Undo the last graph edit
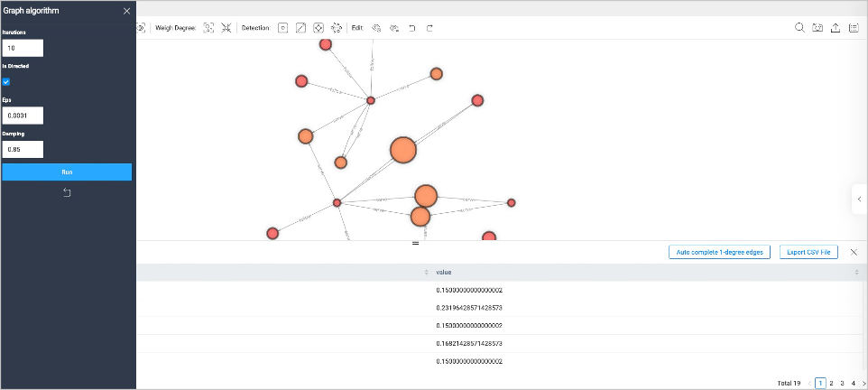The image size is (868, 390). (411, 28)
